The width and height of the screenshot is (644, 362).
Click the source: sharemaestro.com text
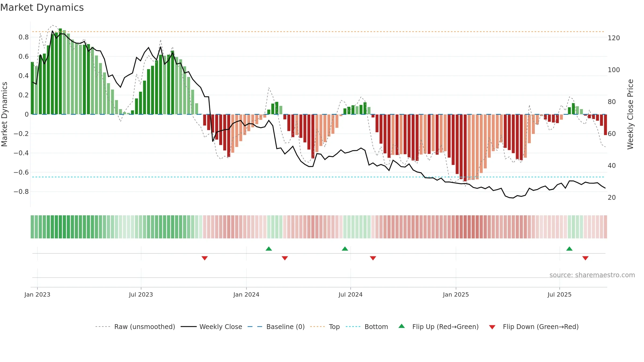click(592, 275)
